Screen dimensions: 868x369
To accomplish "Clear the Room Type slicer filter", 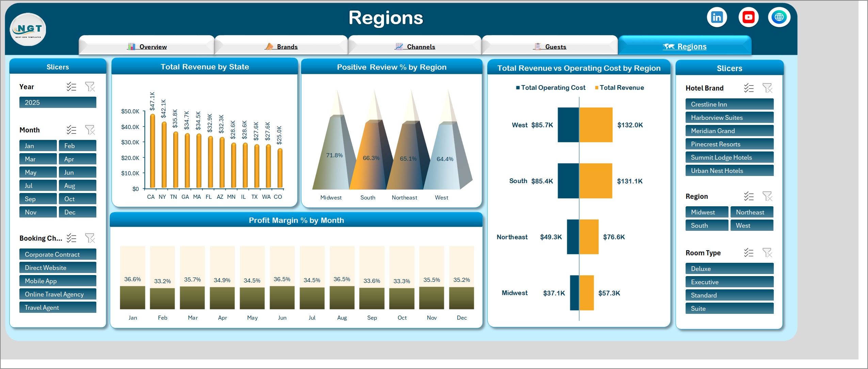I will tap(767, 253).
